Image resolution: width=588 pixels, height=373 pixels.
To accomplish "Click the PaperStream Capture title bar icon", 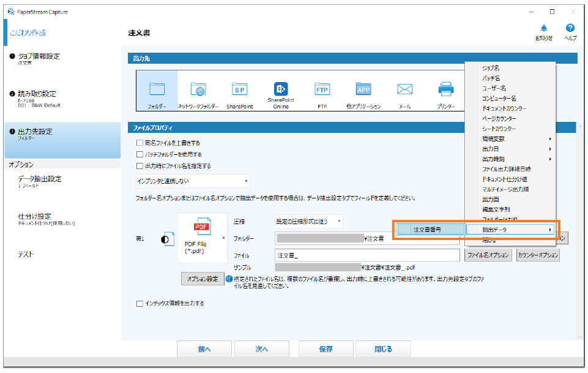I will coord(11,12).
